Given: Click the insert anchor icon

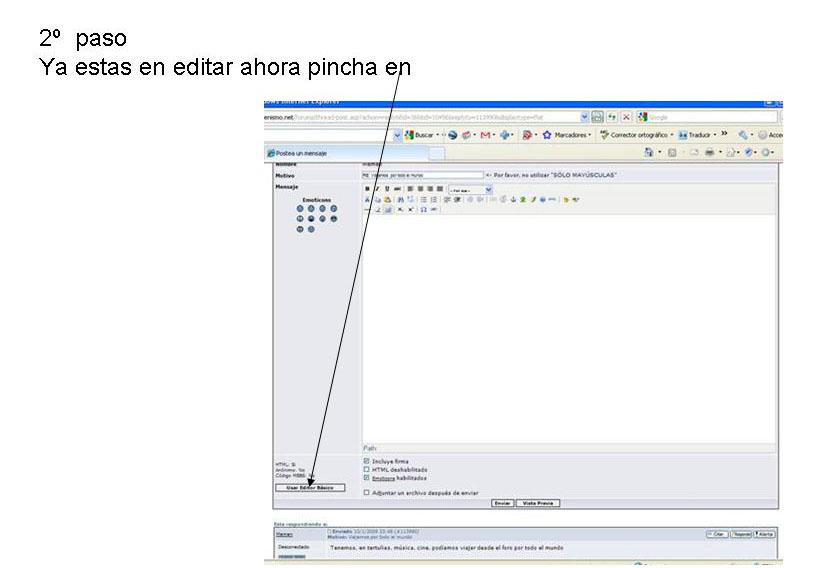Looking at the screenshot, I should tap(513, 199).
